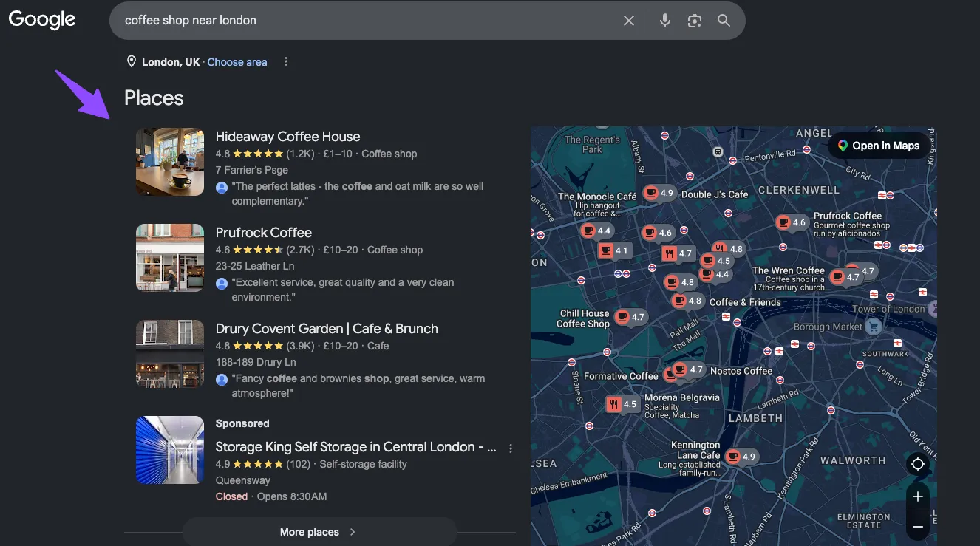980x546 pixels.
Task: Click the Places section heading
Action: (x=154, y=98)
